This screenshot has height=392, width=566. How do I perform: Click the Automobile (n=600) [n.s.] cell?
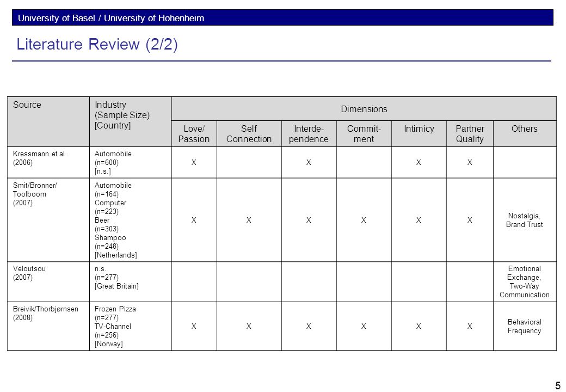click(130, 162)
